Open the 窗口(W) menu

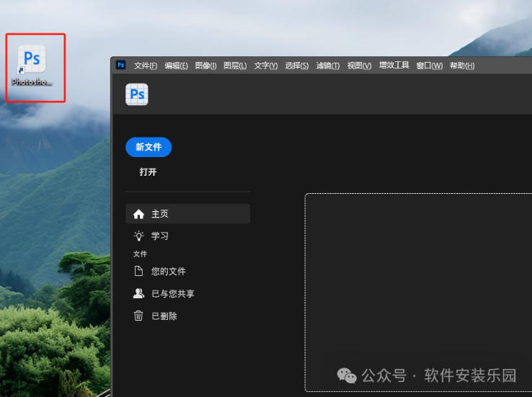(x=429, y=66)
